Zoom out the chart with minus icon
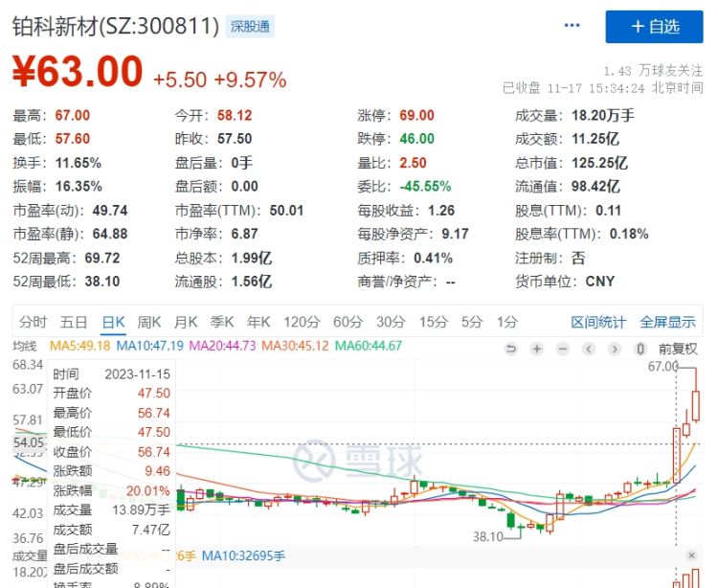 [x=563, y=350]
